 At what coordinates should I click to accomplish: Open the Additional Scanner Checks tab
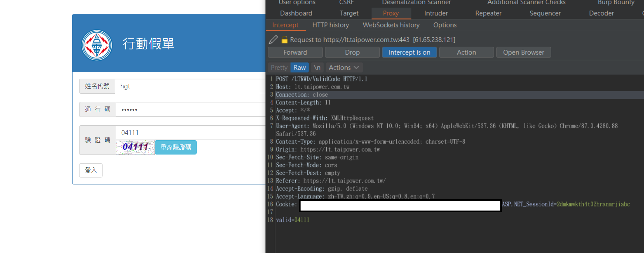point(526,2)
